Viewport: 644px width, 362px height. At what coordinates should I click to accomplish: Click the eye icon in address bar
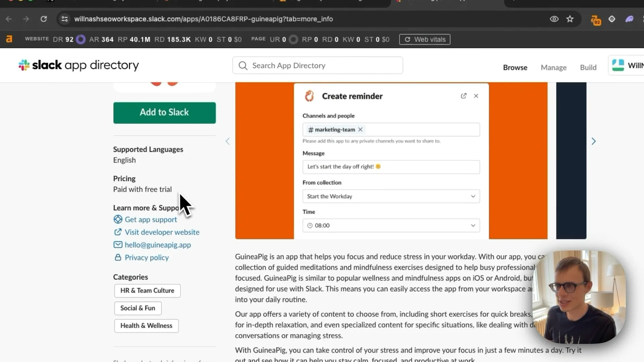coord(554,19)
